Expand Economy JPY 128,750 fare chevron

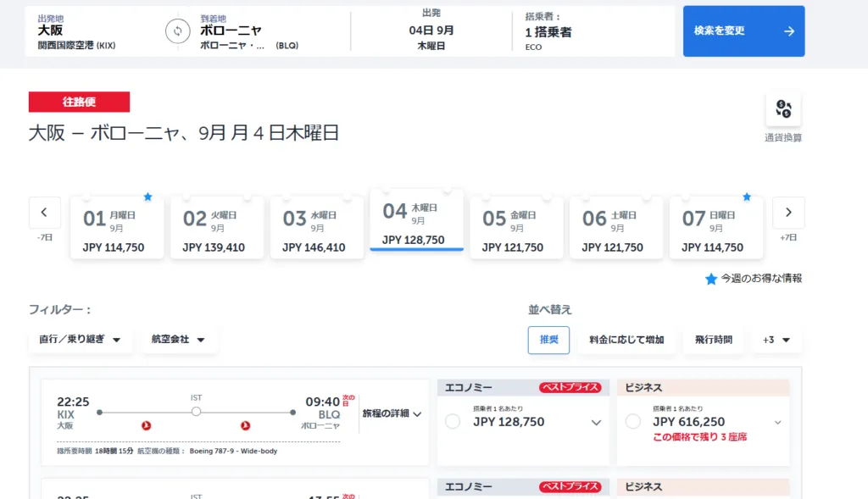click(x=596, y=423)
